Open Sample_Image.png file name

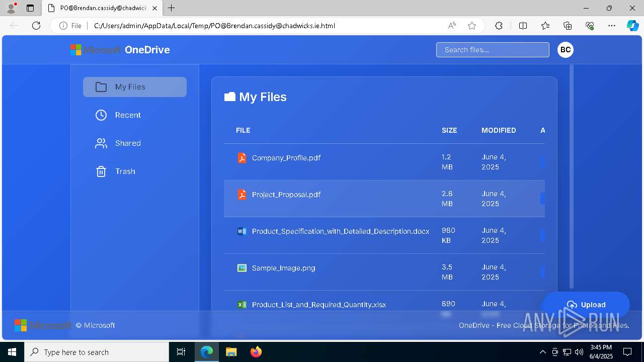click(284, 268)
